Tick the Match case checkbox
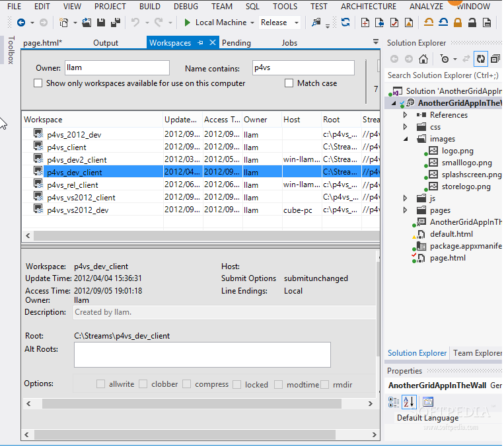Viewport: 504px width, 447px height. [x=289, y=83]
